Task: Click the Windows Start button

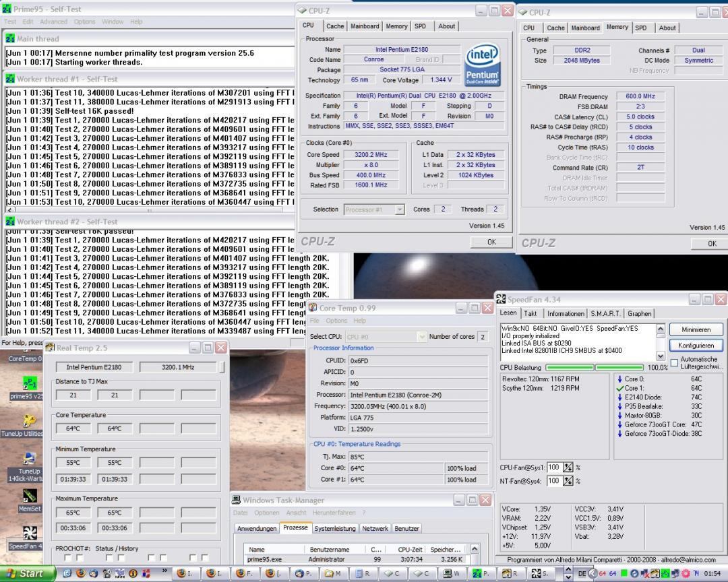Action: point(27,573)
